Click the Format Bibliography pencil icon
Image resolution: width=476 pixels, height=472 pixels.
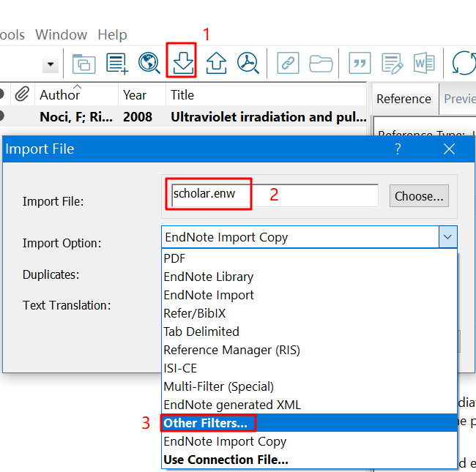pyautogui.click(x=392, y=63)
